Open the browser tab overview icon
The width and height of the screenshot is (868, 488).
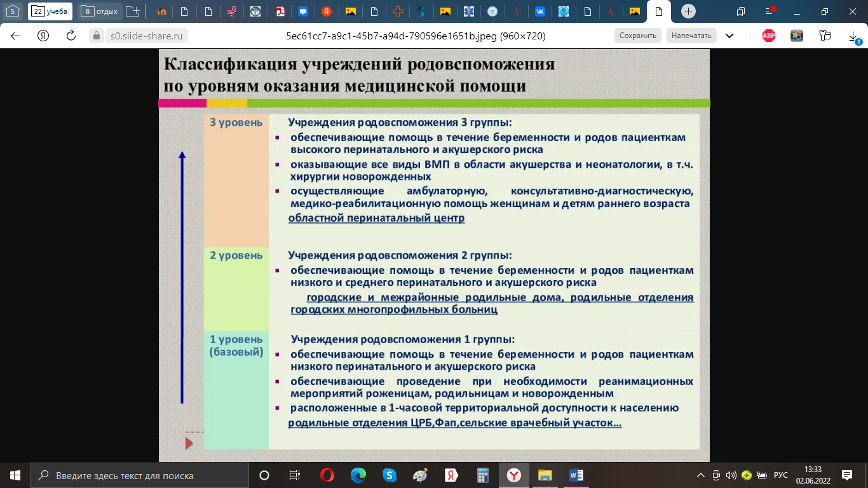click(741, 11)
